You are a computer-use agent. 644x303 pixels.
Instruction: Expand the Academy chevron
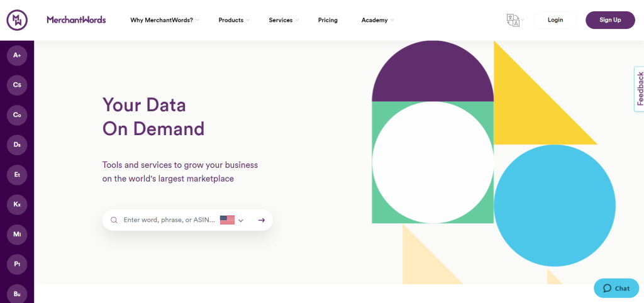tap(392, 20)
